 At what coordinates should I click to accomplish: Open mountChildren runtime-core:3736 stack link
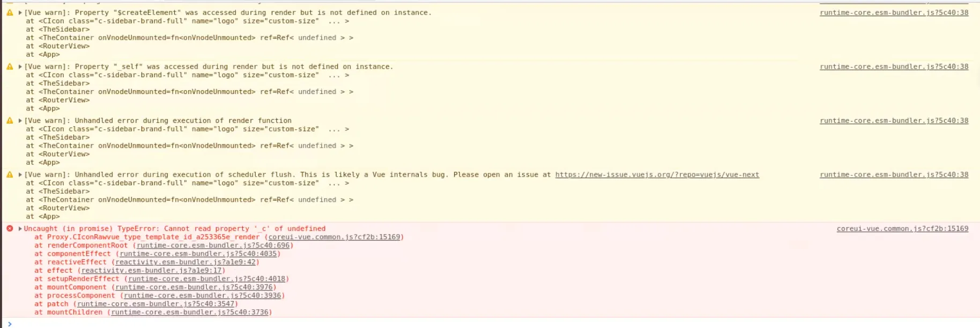pyautogui.click(x=189, y=312)
